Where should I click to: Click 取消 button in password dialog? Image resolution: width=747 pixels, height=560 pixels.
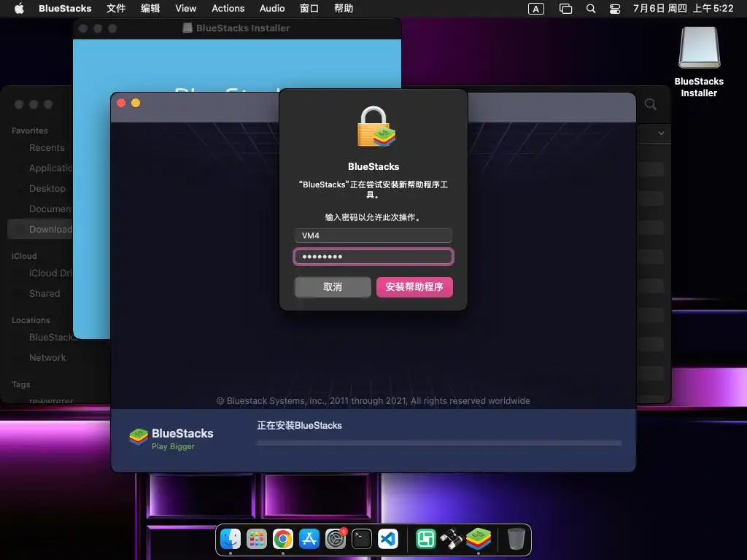(333, 287)
